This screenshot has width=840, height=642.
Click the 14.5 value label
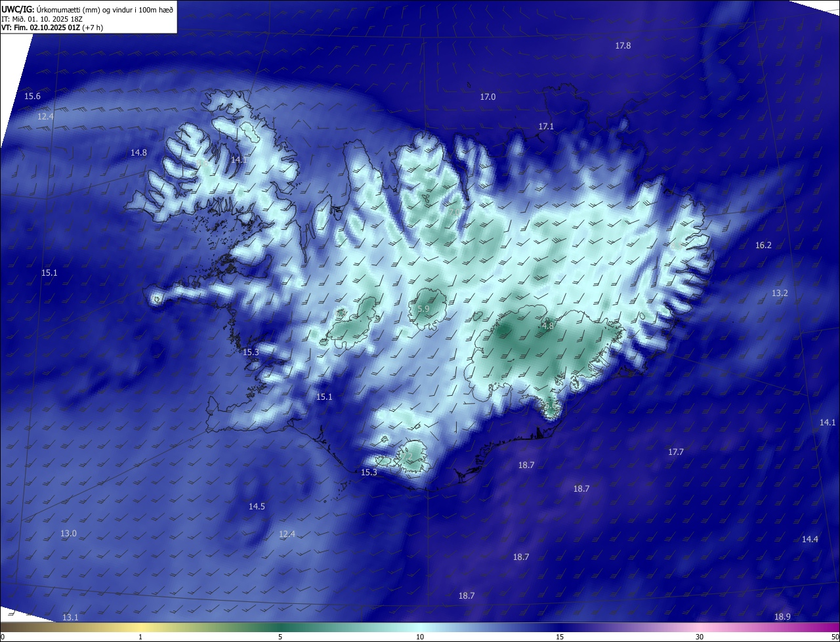pos(257,506)
